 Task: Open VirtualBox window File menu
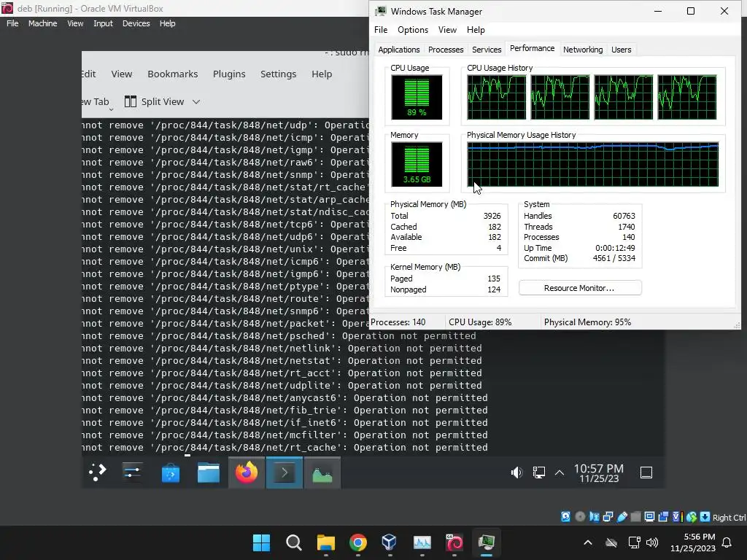coord(12,23)
